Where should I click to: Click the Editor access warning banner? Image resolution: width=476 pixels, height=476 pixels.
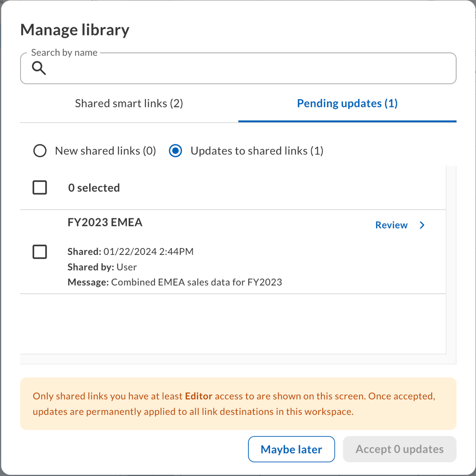pos(238,403)
